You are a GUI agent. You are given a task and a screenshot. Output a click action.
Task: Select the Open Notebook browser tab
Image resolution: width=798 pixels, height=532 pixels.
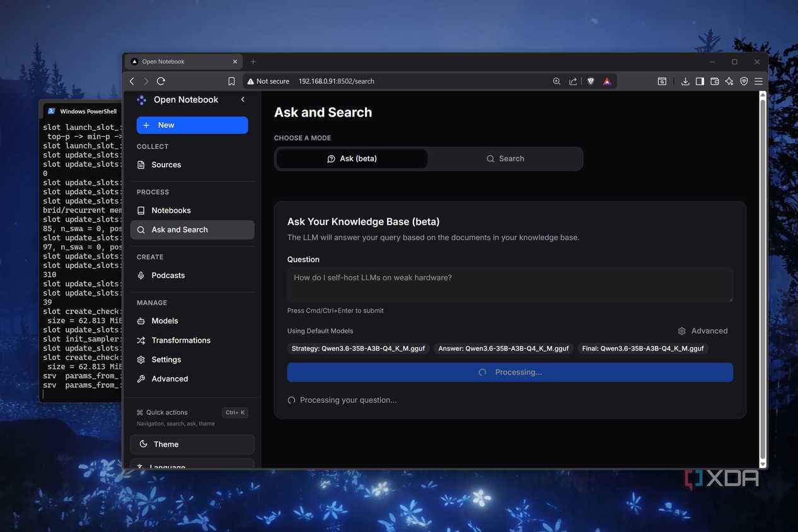pyautogui.click(x=183, y=62)
